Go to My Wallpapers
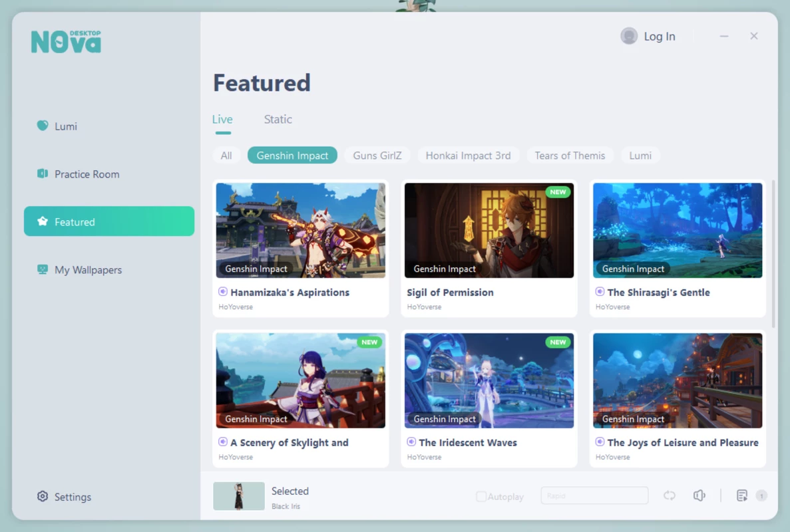This screenshot has height=532, width=790. pyautogui.click(x=109, y=270)
